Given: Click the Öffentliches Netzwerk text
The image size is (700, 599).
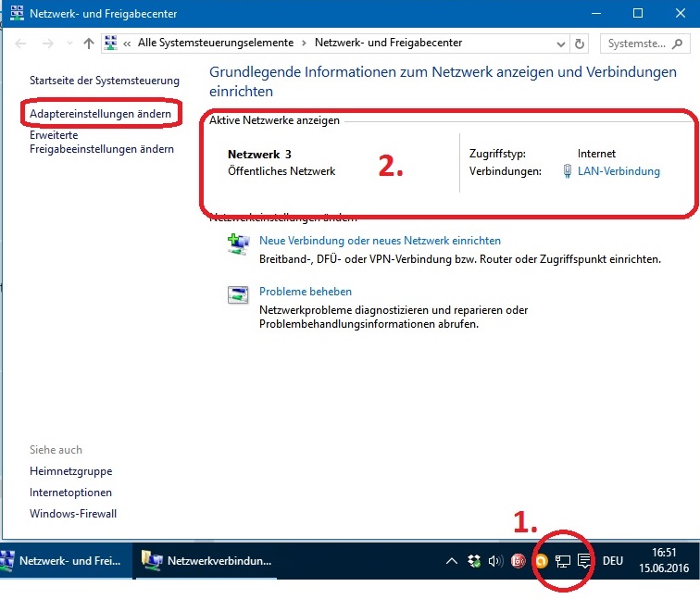Looking at the screenshot, I should pos(281,171).
